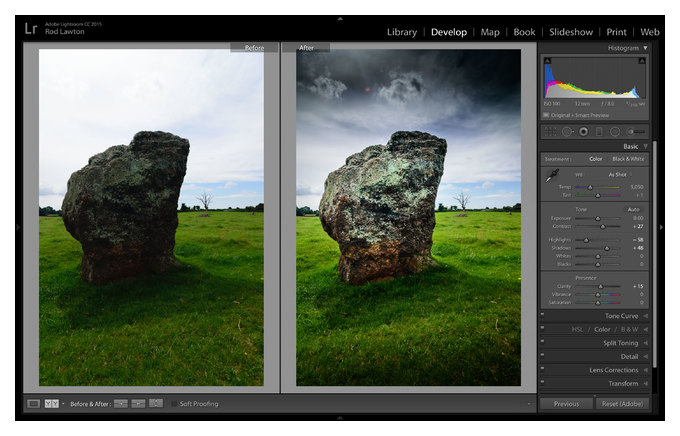
Task: Toggle the HSL / Color panel switch
Action: (543, 327)
